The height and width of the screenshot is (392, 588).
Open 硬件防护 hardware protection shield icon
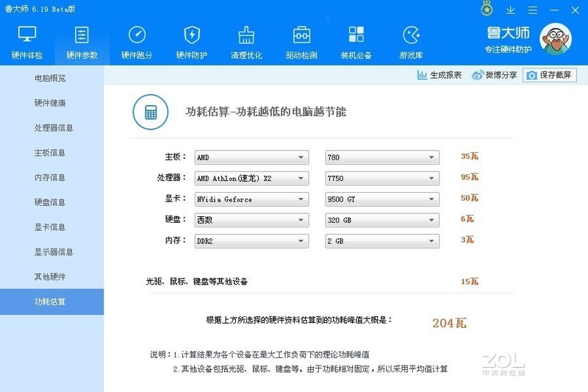[192, 35]
